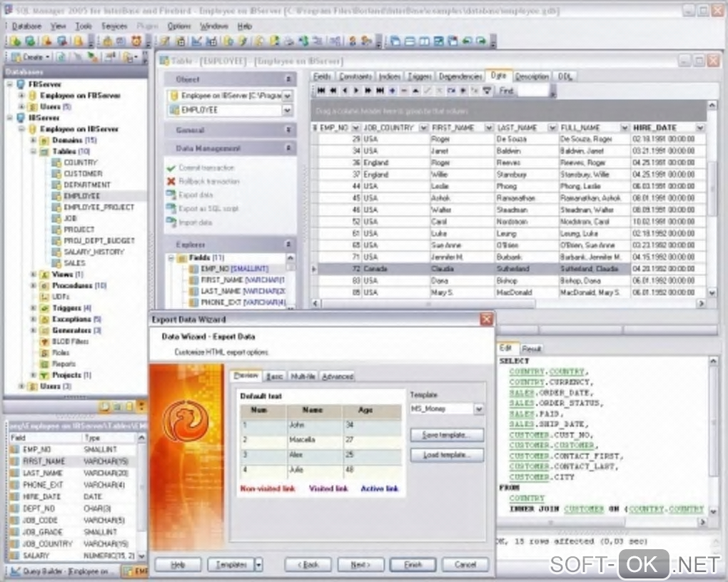
Task: Open the Tools menu
Action: point(84,26)
